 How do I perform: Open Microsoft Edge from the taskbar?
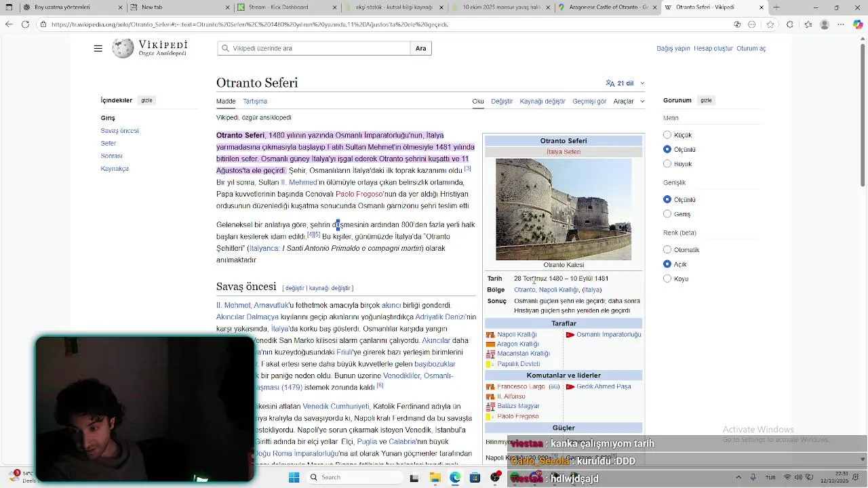(455, 477)
